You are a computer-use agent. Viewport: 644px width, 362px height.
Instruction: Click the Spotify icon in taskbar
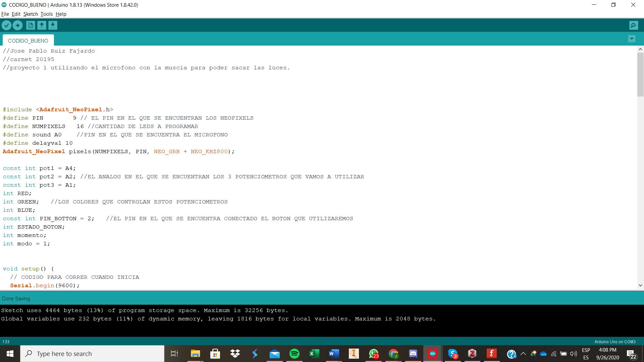294,353
